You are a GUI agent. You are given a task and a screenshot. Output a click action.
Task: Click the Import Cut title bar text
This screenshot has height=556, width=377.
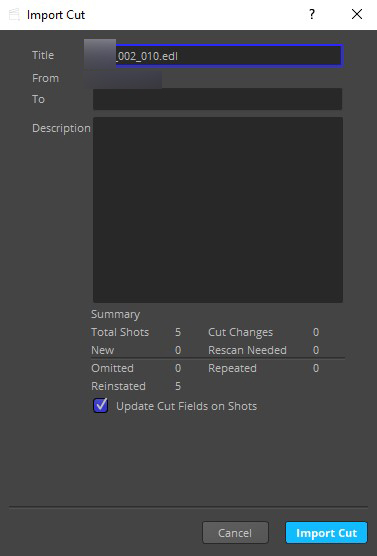[x=56, y=15]
